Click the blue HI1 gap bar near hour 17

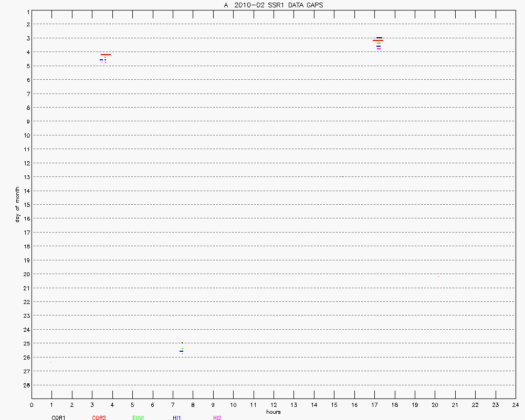[379, 46]
